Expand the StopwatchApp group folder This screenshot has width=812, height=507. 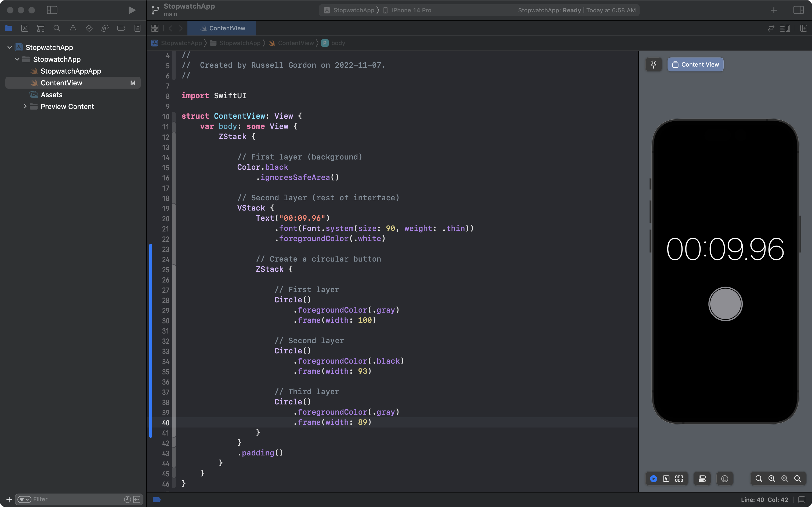point(17,59)
